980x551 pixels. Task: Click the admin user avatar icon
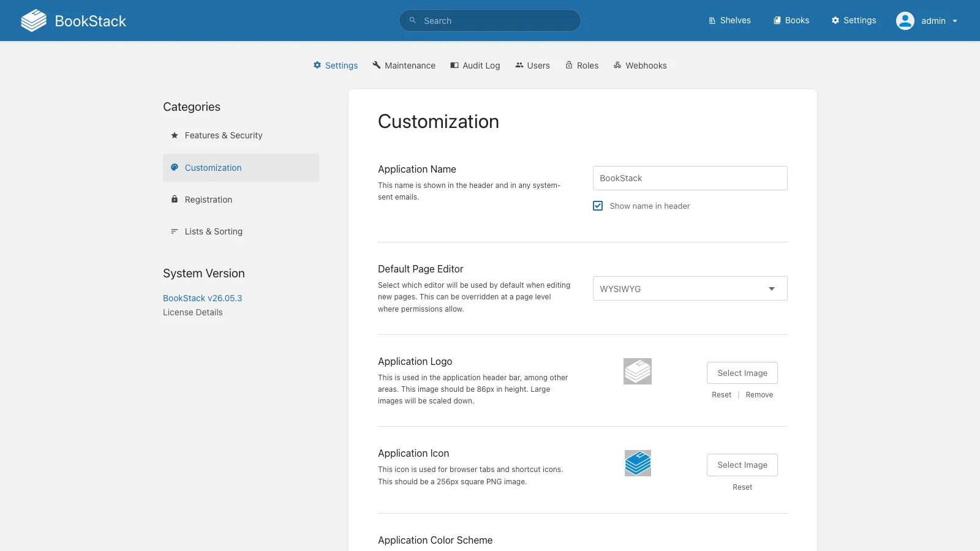click(905, 21)
